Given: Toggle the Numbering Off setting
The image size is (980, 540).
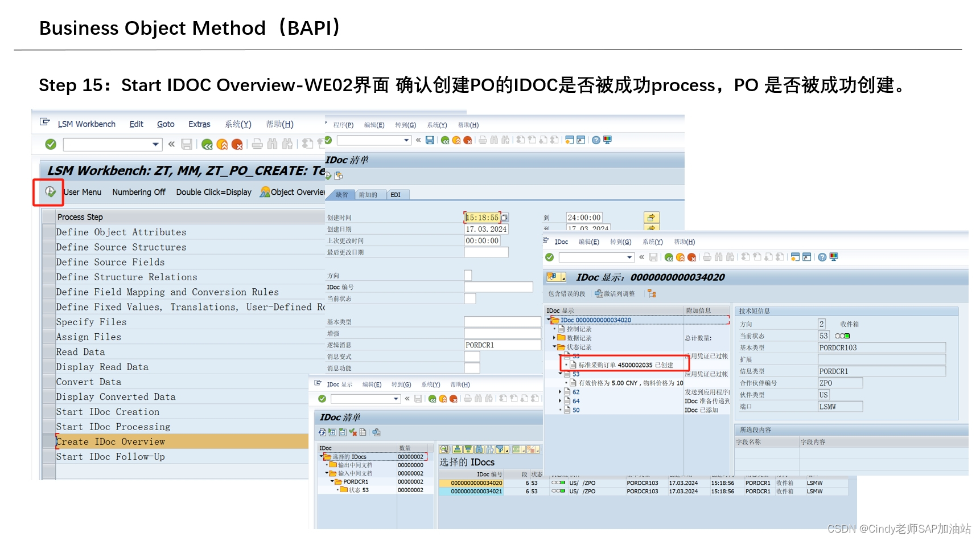Looking at the screenshot, I should tap(139, 192).
